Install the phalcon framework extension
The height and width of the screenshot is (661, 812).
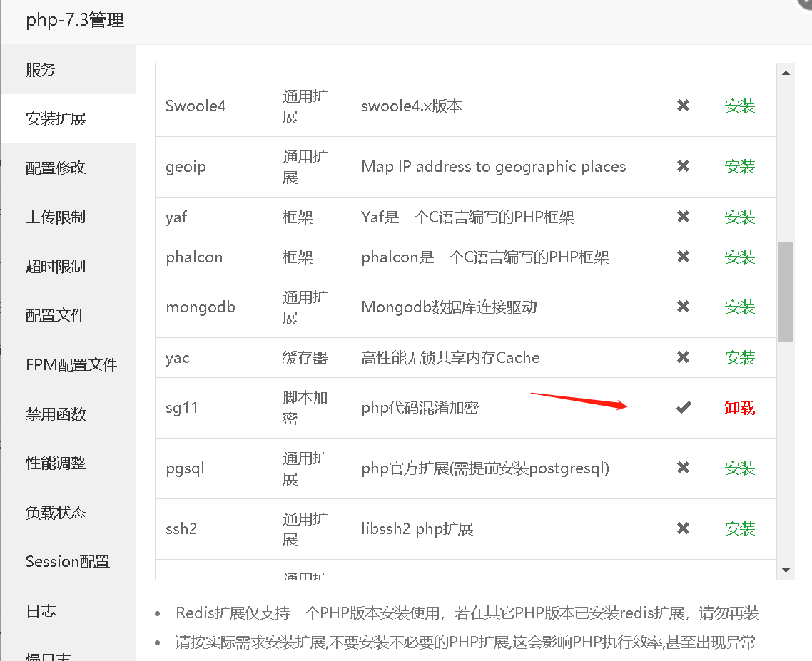(x=739, y=257)
